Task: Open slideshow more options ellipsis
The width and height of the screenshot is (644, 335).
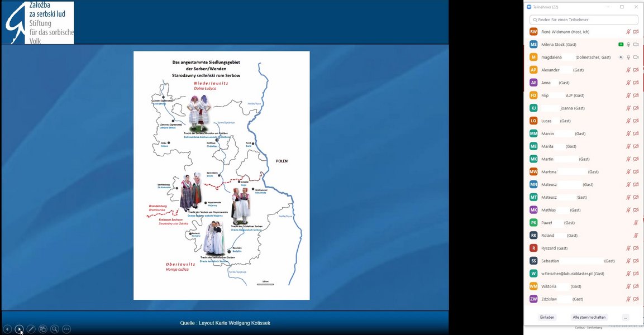Action: tap(66, 329)
